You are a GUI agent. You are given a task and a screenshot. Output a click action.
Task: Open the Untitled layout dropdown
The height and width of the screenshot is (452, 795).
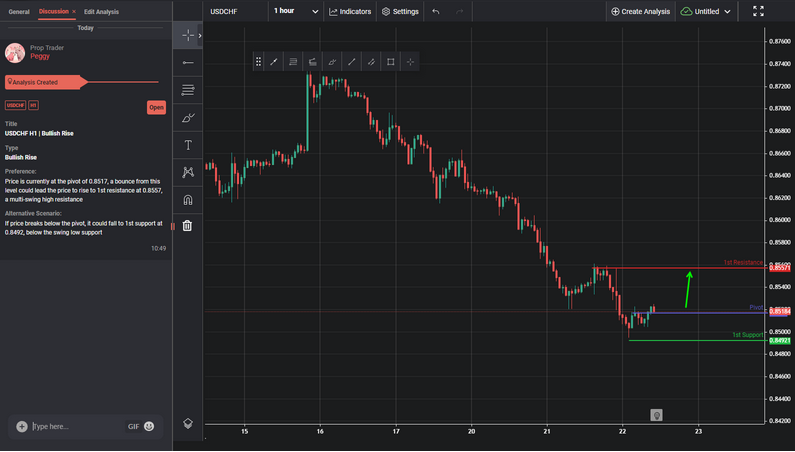[x=705, y=11]
